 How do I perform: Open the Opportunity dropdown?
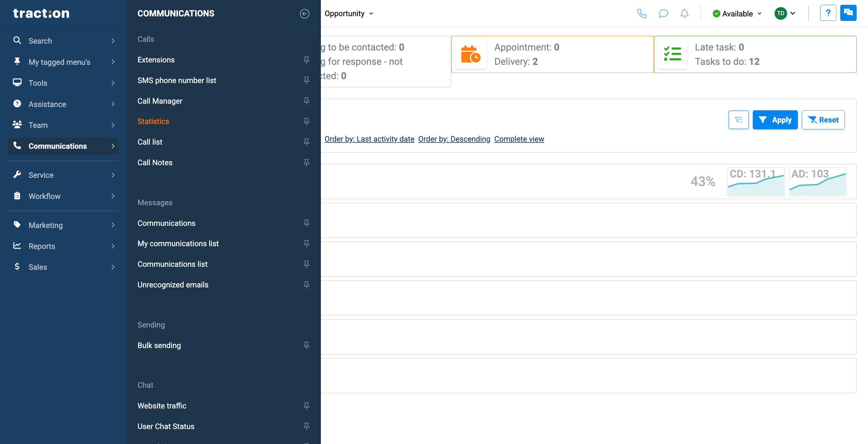[x=349, y=13]
